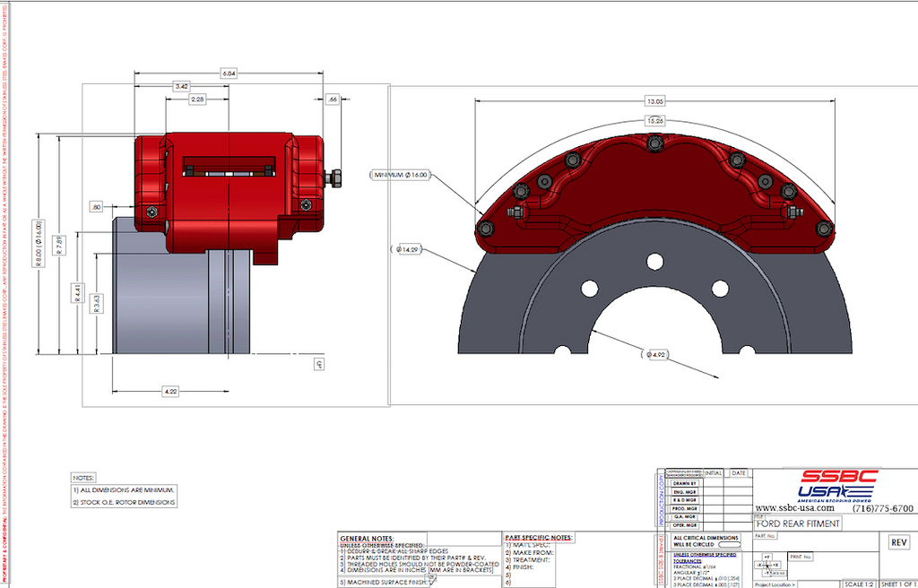This screenshot has width=918, height=588.
Task: Click the SSBC USA logo
Action: [836, 486]
